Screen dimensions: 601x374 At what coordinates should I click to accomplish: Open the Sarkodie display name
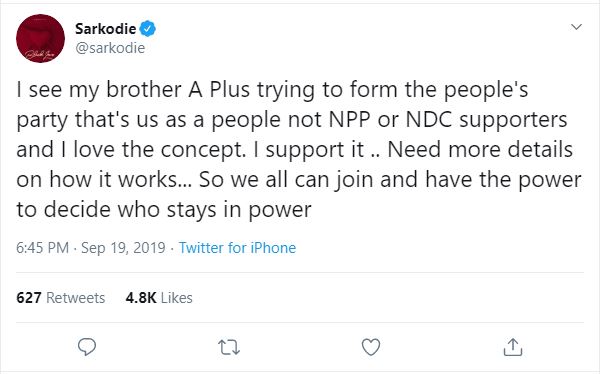pos(105,29)
